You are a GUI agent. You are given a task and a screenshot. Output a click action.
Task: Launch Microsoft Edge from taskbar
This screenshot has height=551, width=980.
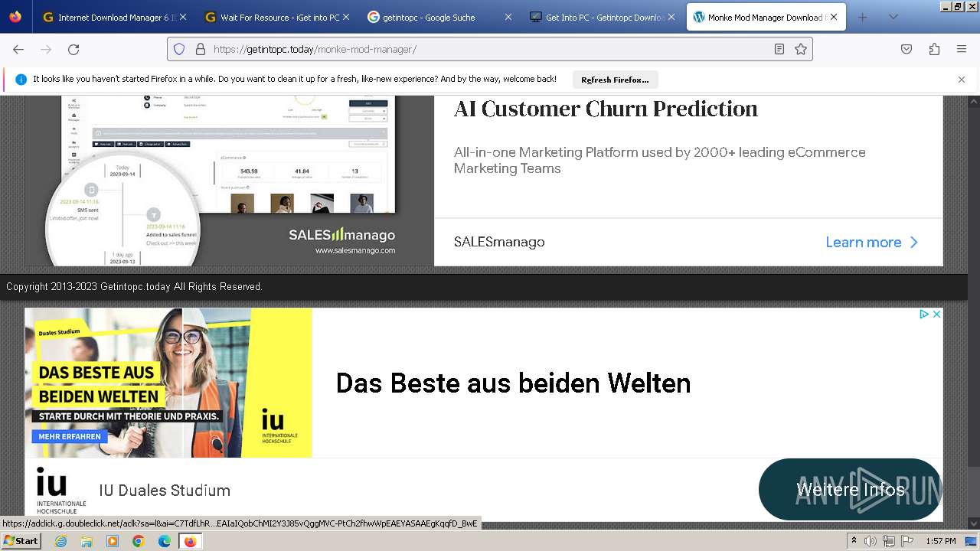pyautogui.click(x=165, y=541)
